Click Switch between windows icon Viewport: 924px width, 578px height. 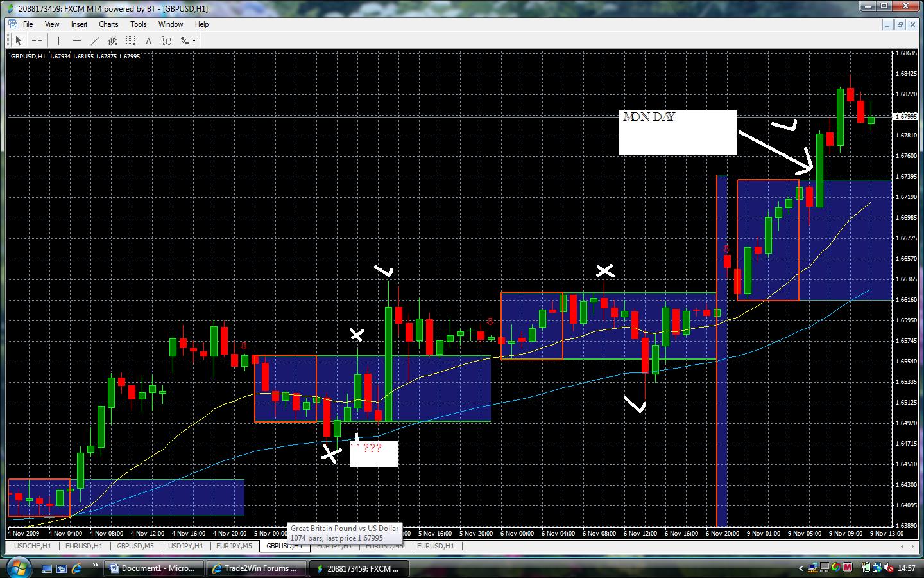click(62, 568)
